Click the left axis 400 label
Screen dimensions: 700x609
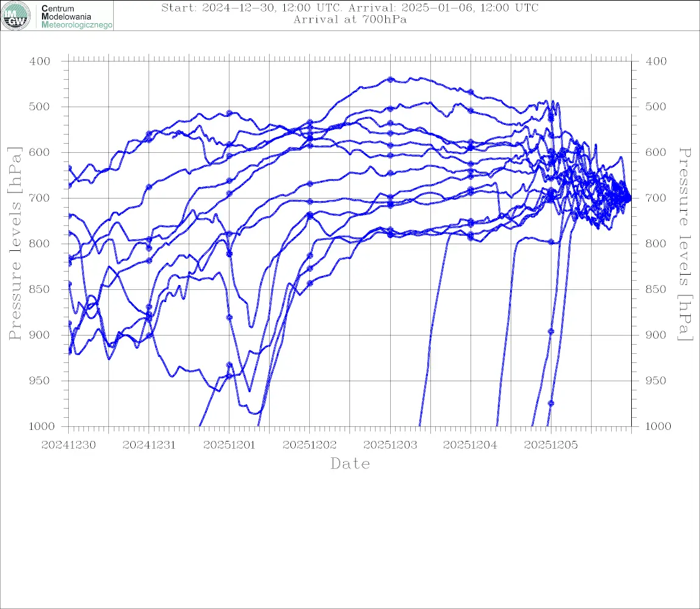click(40, 62)
